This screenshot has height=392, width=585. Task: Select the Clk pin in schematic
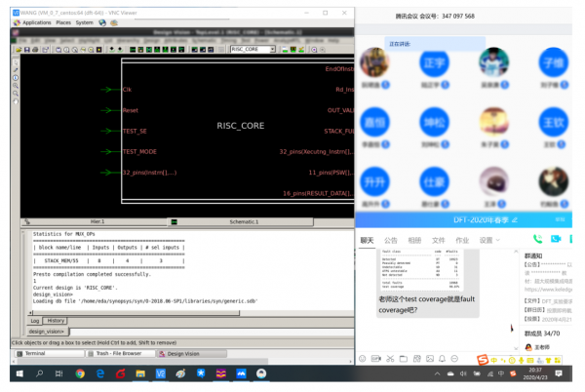pos(127,90)
